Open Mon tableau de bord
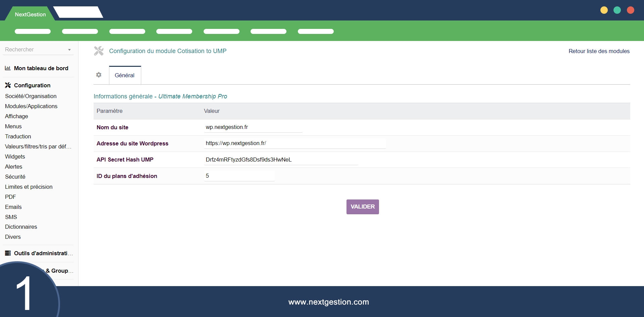 (x=41, y=68)
